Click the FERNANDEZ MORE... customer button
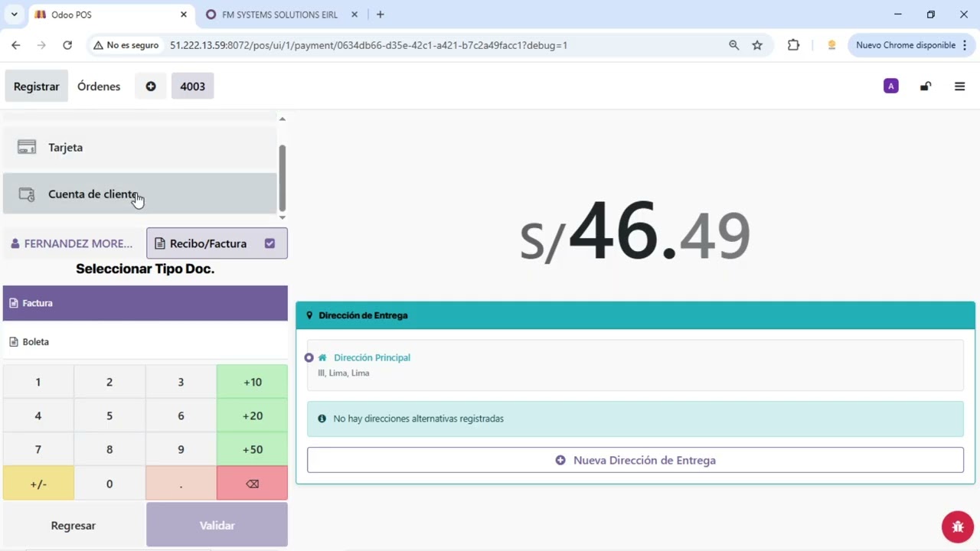Viewport: 980px width, 551px height. pos(72,243)
